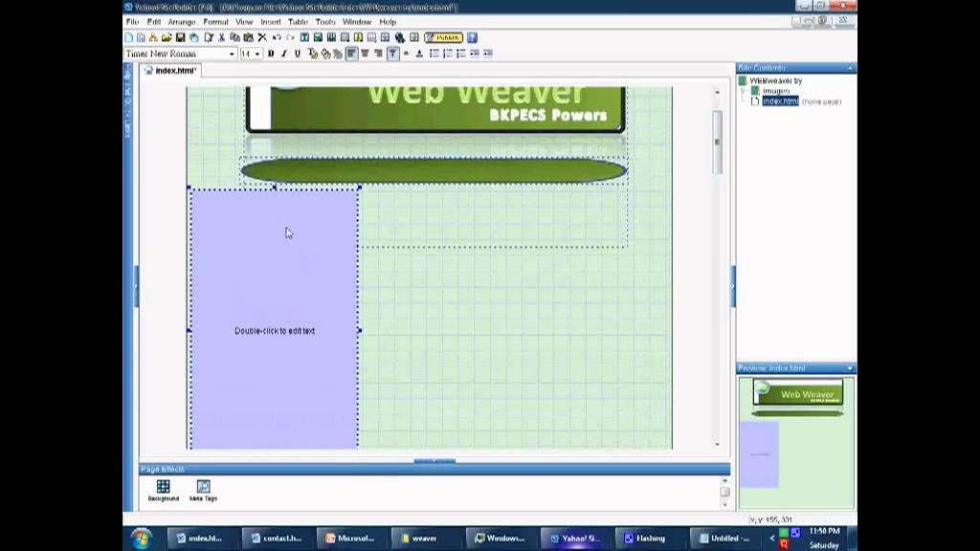Select the purple text box on canvas

pyautogui.click(x=275, y=319)
